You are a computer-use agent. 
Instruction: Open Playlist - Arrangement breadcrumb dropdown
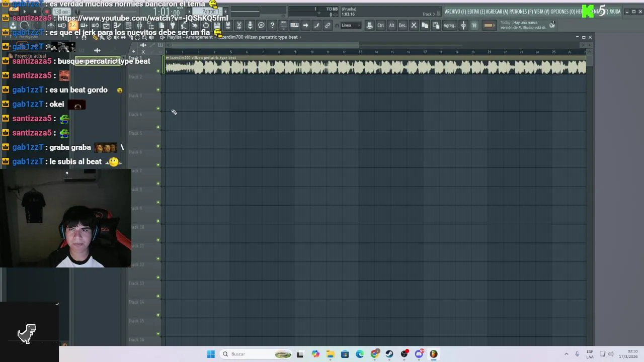(190, 37)
